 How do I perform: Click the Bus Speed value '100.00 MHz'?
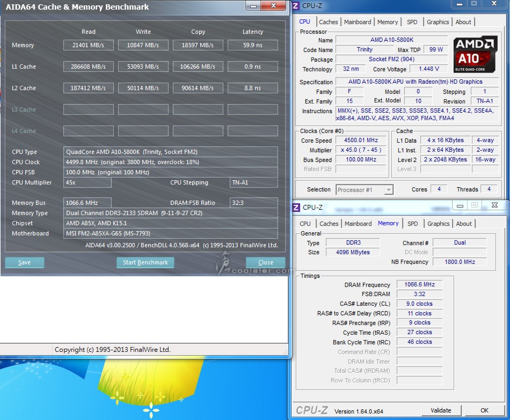pos(361,160)
